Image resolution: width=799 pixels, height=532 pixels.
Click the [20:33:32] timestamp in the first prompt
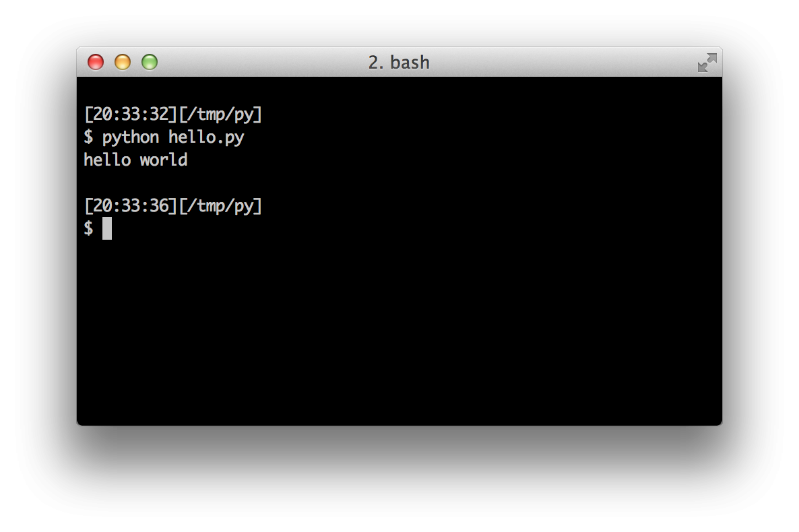[131, 114]
